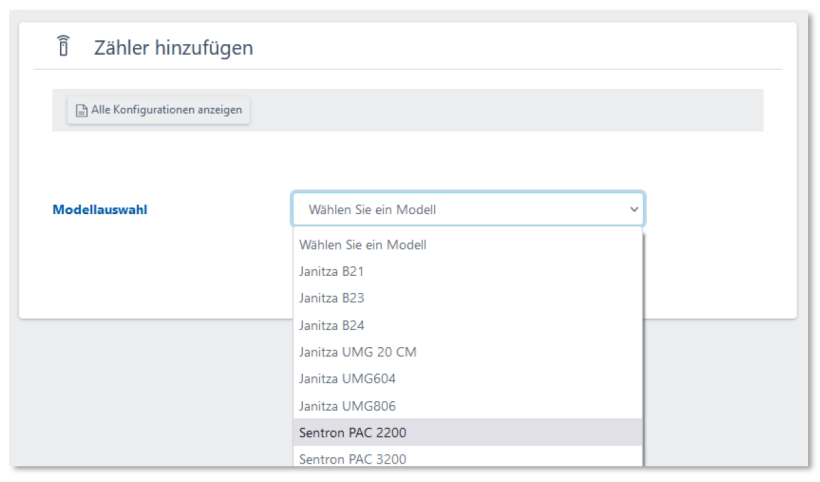Choose Sentron PAC 3200 model
The image size is (820, 482).
[468, 457]
